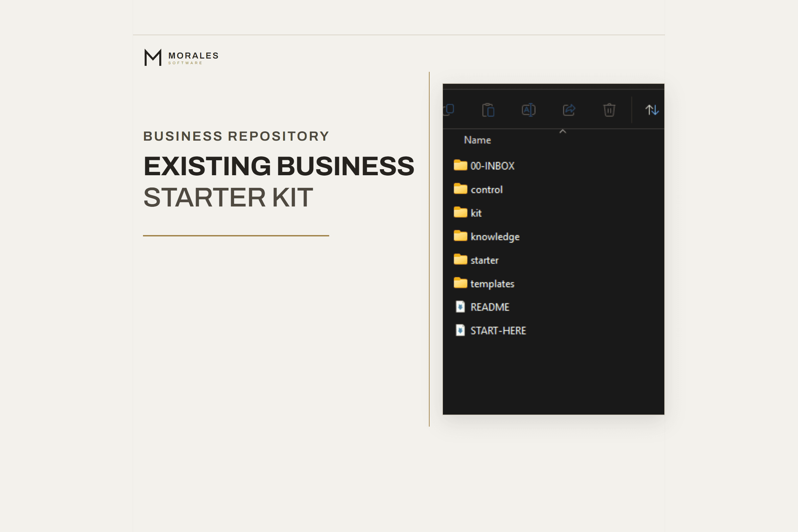Click the Name column header
798x532 pixels.
coord(477,140)
